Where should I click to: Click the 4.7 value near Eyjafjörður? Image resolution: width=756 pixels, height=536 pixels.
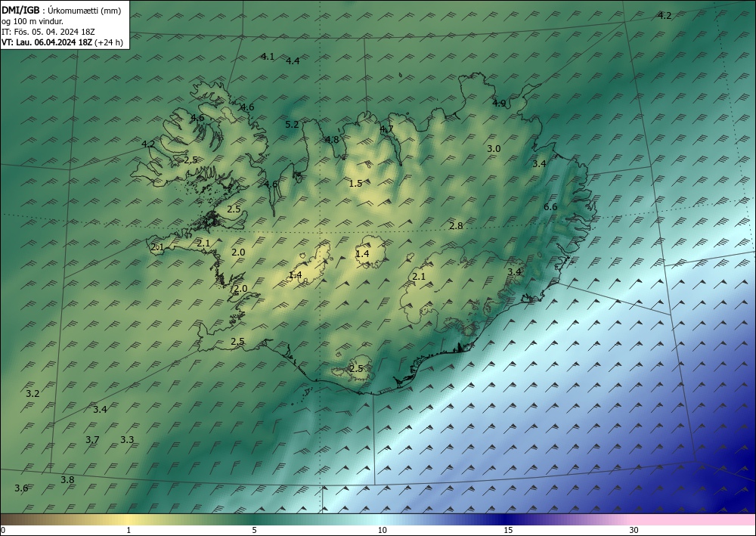tap(386, 129)
